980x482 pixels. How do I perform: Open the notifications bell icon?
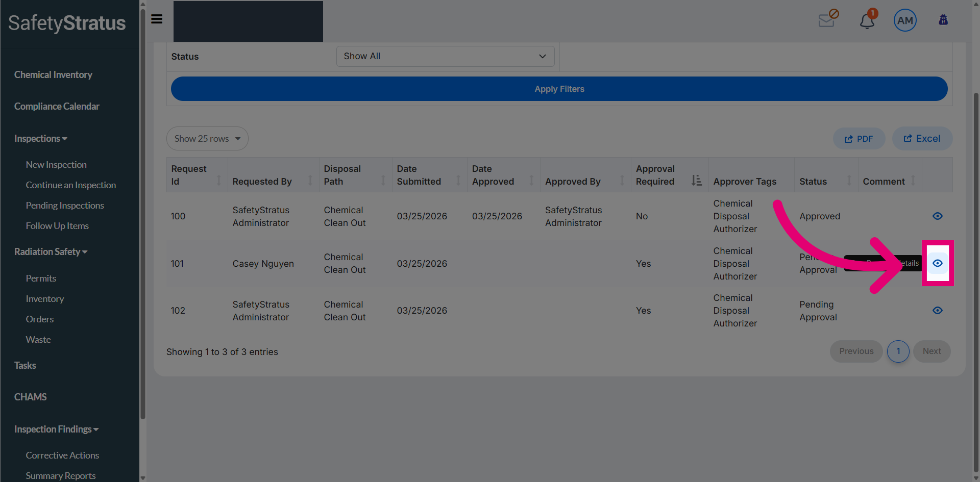(x=867, y=20)
